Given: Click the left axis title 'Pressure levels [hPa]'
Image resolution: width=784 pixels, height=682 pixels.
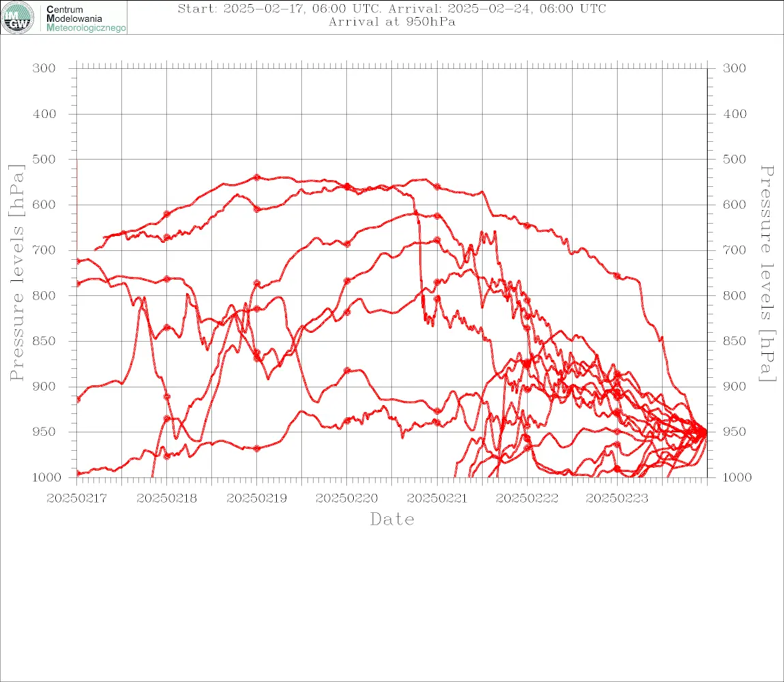Looking at the screenshot, I should 16,273.
